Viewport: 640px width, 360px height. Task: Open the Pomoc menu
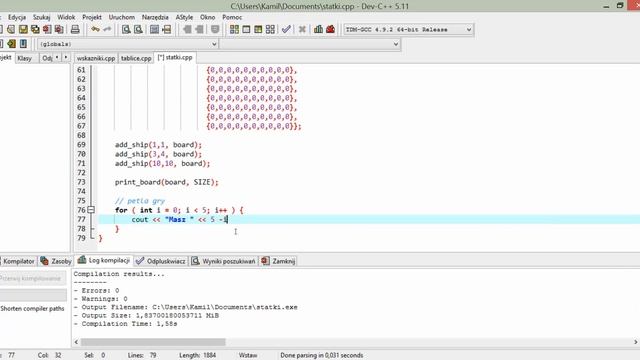[x=232, y=17]
